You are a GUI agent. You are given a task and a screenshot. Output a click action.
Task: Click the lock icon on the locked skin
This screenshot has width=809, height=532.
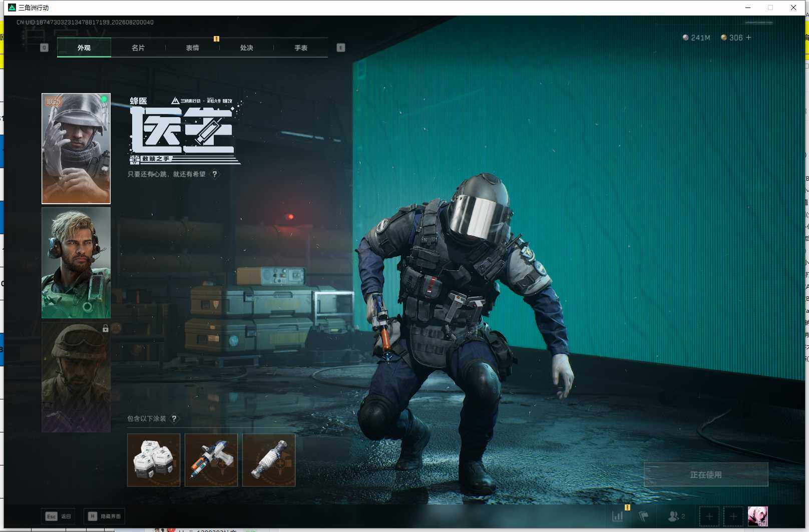[105, 328]
